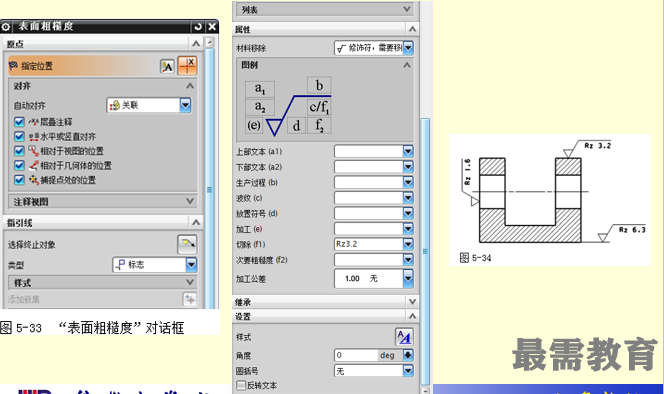Open the 样式 text style icon in 设置
The image size is (664, 394).
404,337
